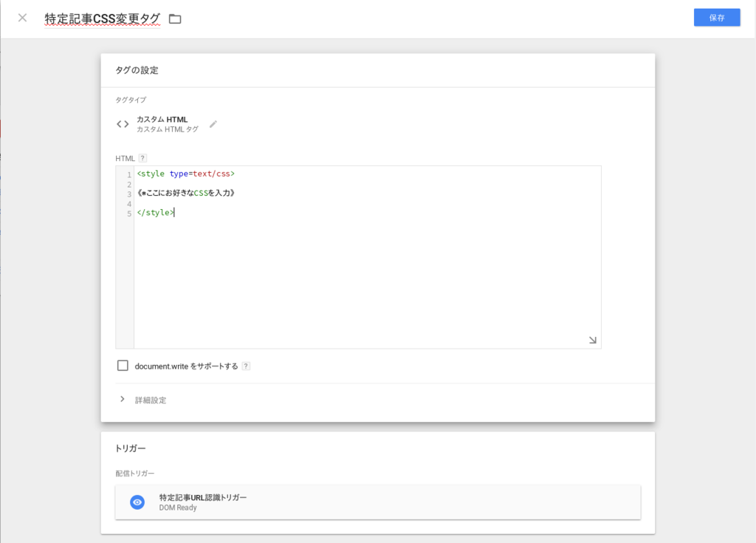Open the HTML help question mark icon

(x=142, y=158)
